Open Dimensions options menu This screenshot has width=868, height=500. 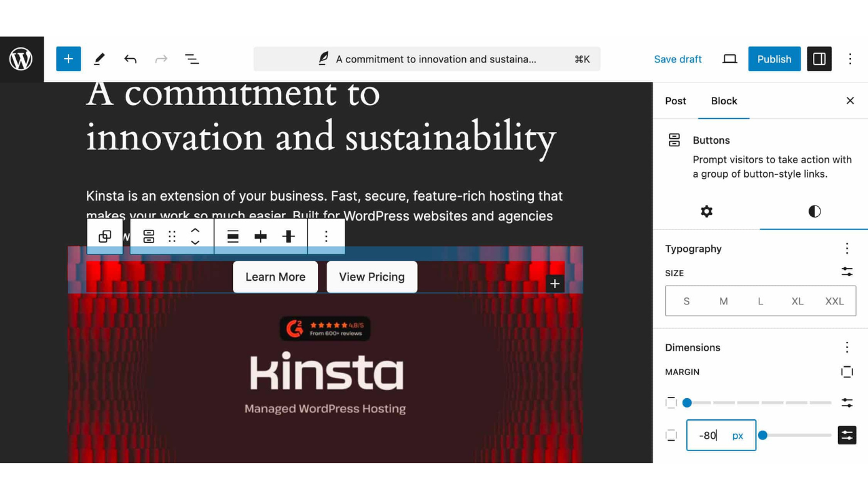pyautogui.click(x=847, y=347)
